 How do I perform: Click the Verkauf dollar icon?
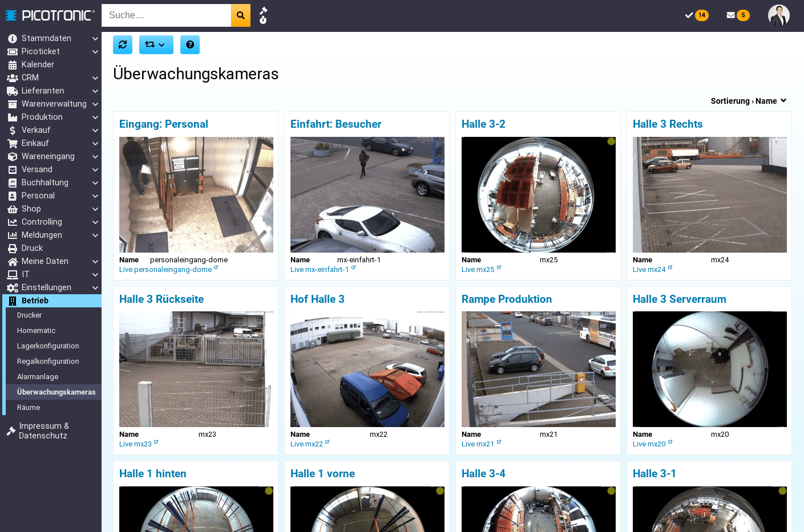point(13,130)
